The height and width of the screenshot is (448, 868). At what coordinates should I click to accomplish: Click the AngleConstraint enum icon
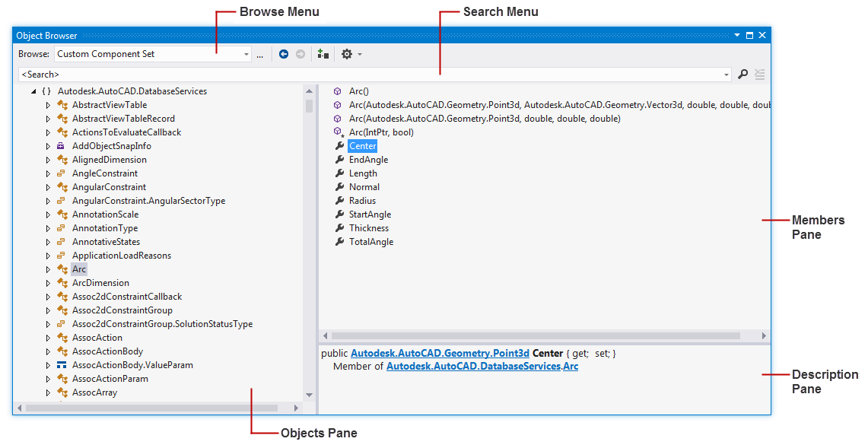click(62, 173)
